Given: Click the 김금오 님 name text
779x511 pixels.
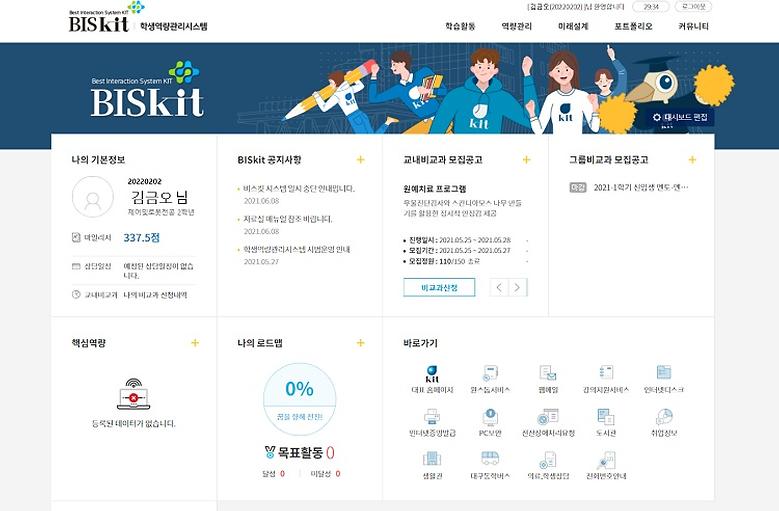Looking at the screenshot, I should coord(160,197).
